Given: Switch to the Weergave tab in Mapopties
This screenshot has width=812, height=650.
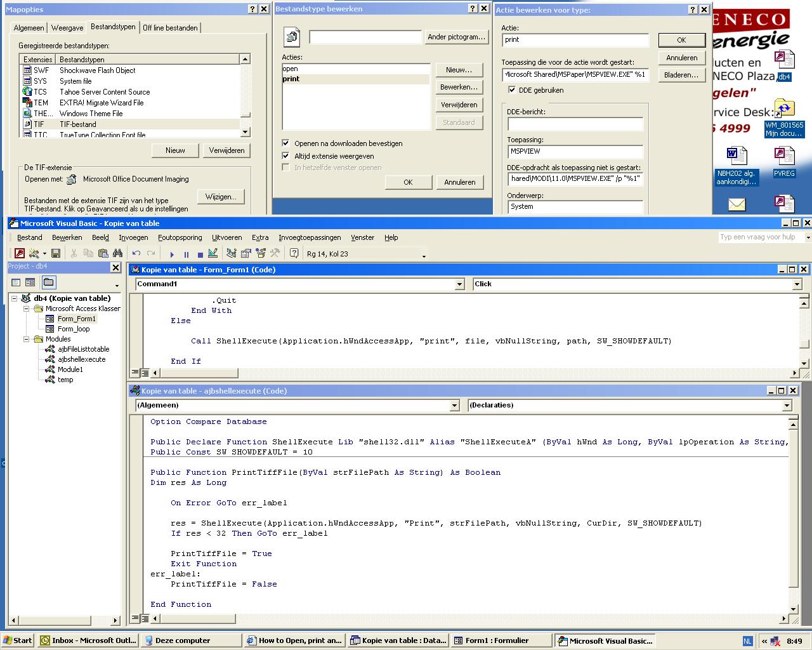Looking at the screenshot, I should tap(67, 28).
